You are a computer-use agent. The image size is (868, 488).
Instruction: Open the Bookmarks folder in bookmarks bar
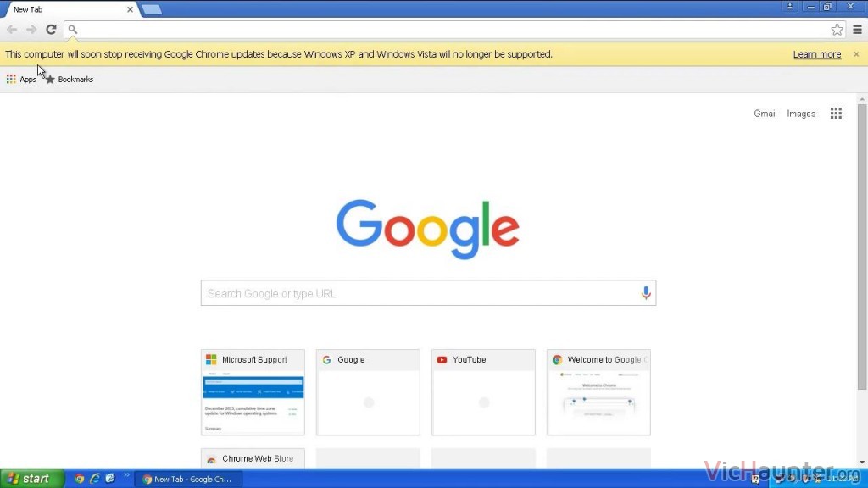(70, 79)
